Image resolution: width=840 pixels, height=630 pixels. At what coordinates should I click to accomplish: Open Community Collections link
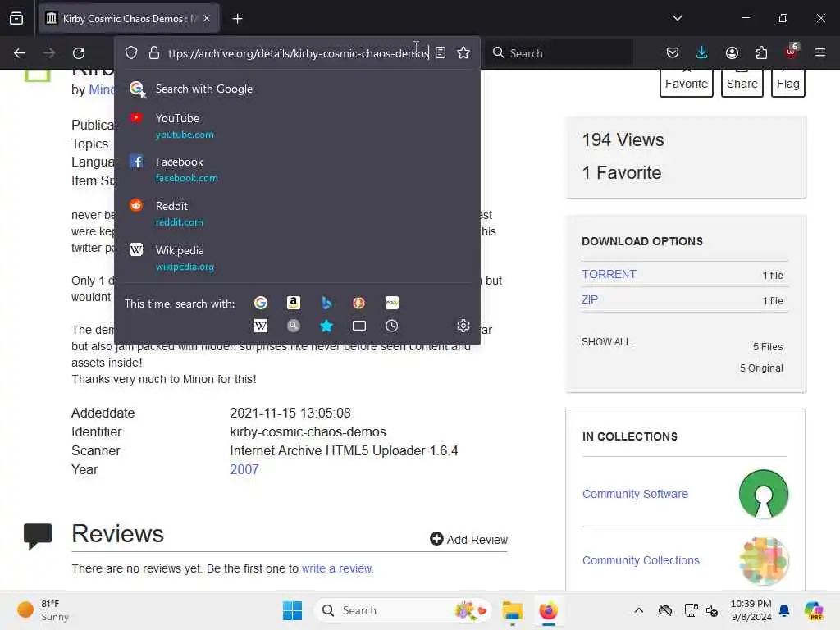point(641,560)
